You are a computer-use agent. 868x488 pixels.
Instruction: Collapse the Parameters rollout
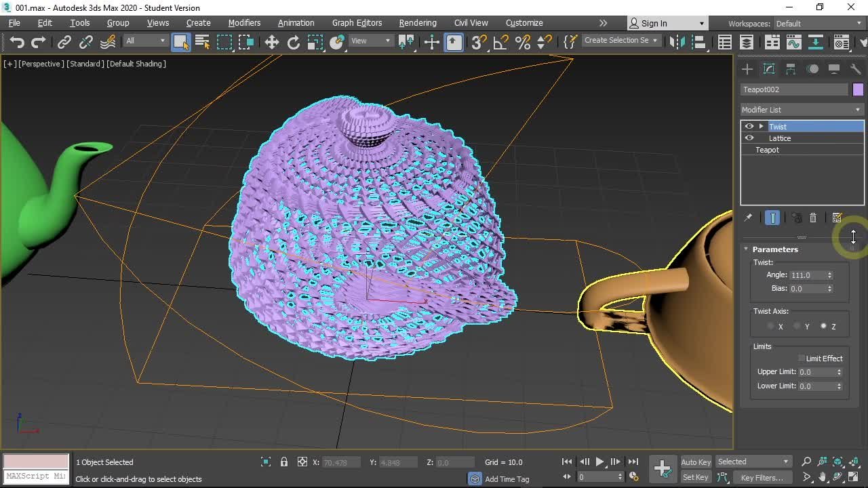tap(746, 249)
